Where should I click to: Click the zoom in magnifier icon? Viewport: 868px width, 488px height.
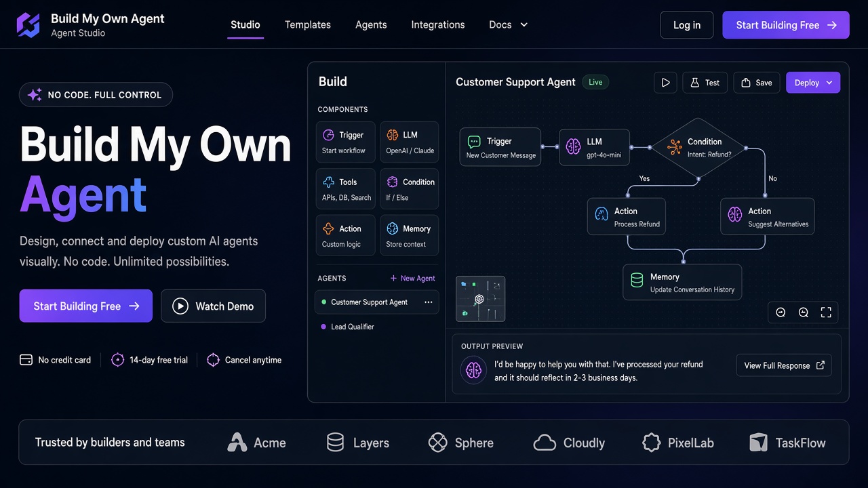point(804,312)
